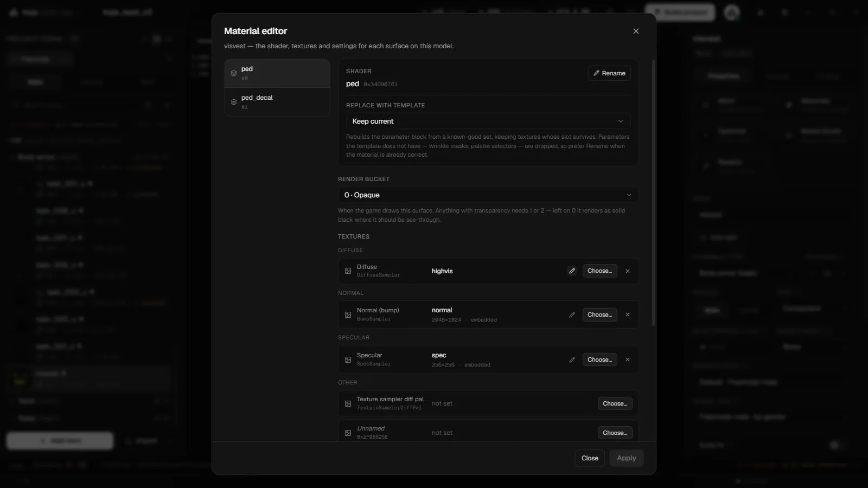Choose a file for the Specular slot
This screenshot has height=488, width=868.
point(599,359)
